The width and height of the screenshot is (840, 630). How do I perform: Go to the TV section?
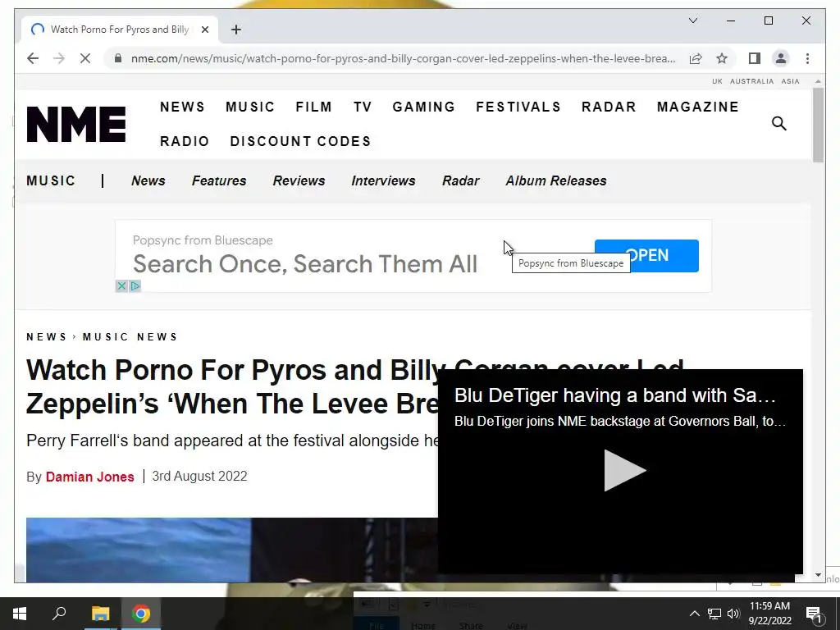(363, 107)
